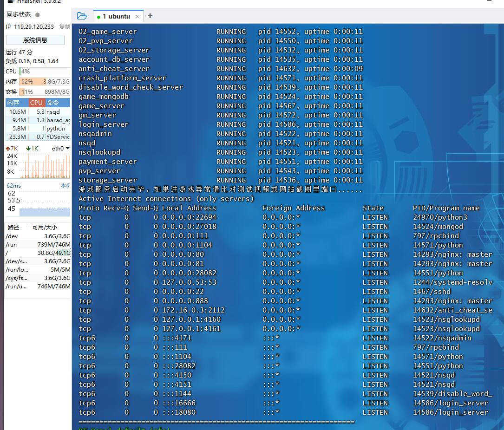
Task: Select the python process row
Action: [38, 128]
